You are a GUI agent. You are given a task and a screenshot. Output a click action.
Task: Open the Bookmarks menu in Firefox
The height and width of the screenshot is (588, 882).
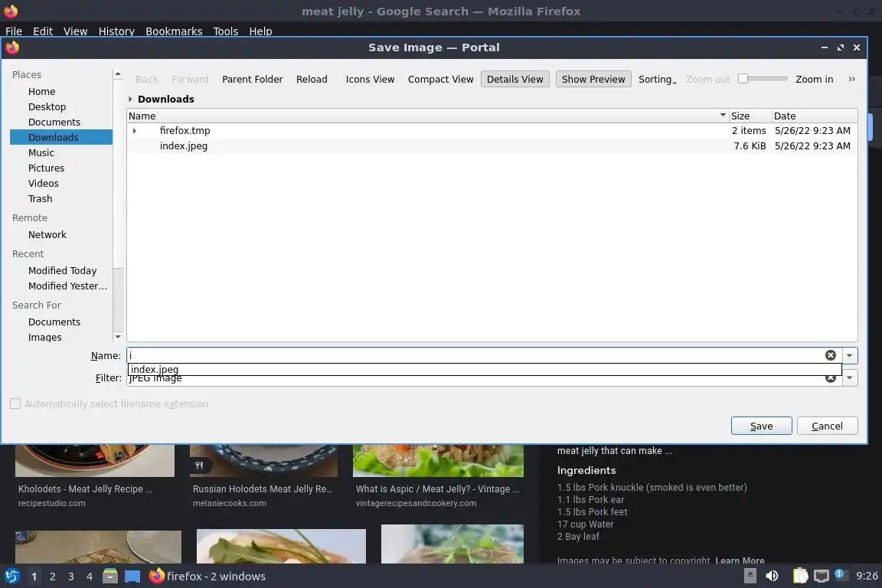tap(174, 31)
